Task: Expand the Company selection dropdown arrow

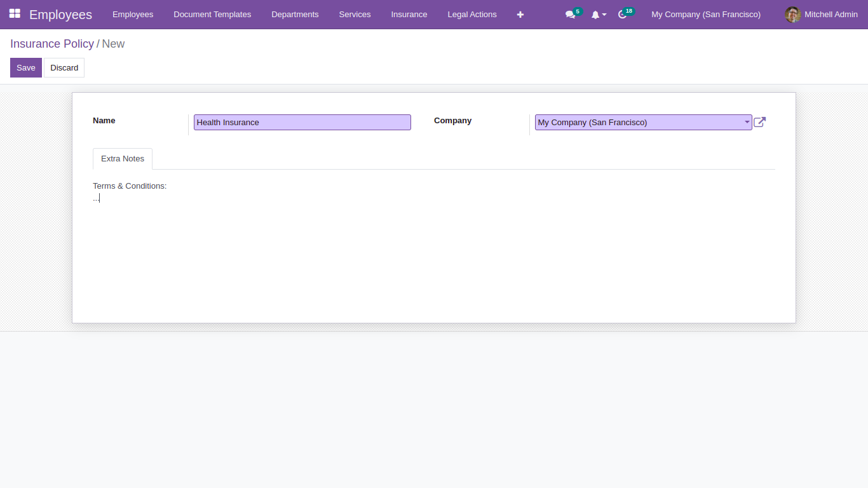Action: pos(747,122)
